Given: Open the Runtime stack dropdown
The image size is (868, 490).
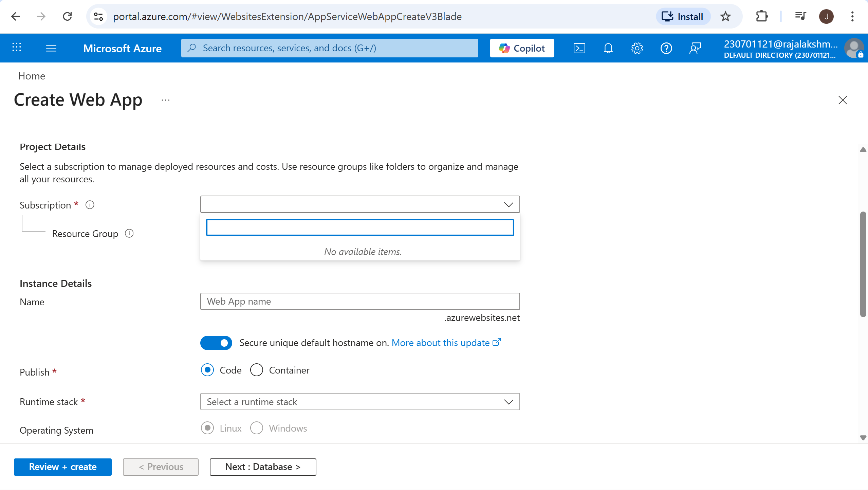Looking at the screenshot, I should pos(360,402).
